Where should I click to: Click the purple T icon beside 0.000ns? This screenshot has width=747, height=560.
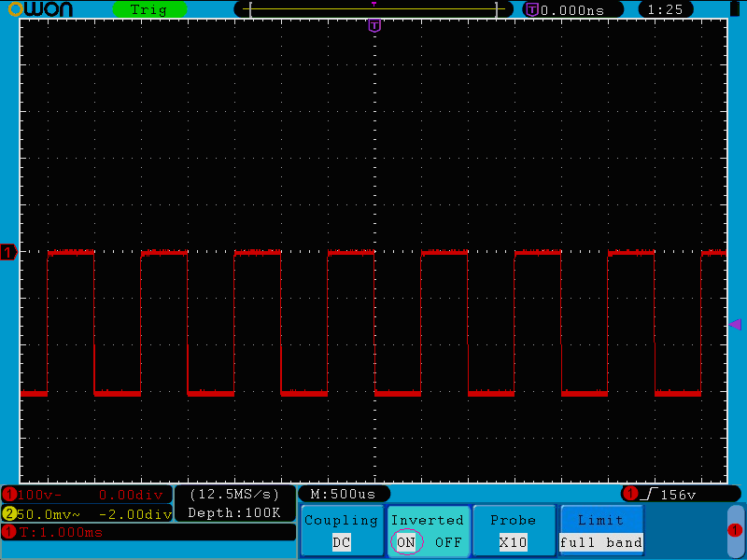point(532,9)
